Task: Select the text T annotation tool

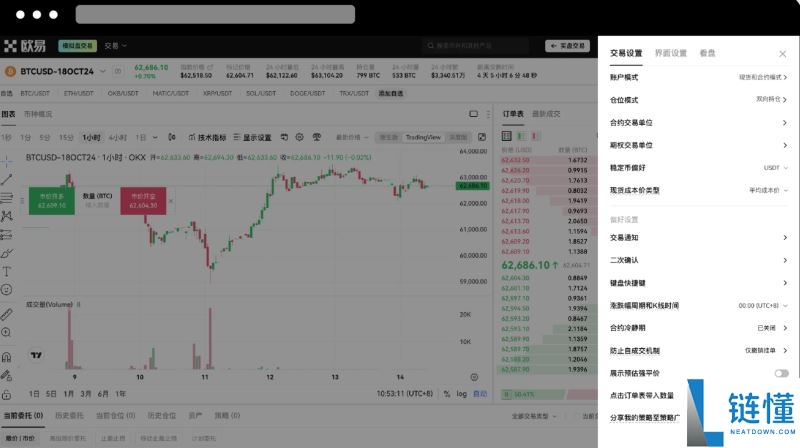Action: coord(7,271)
